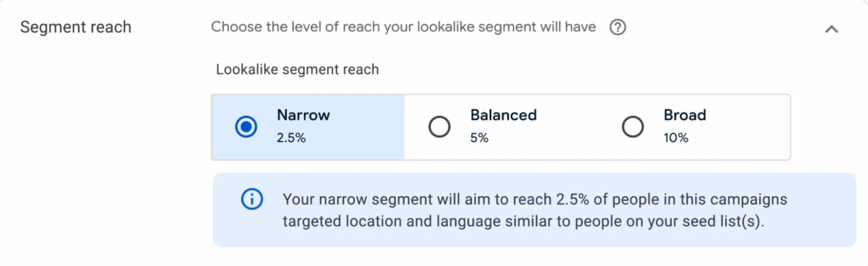The image size is (868, 266).
Task: Click the Broad option label
Action: (x=685, y=115)
